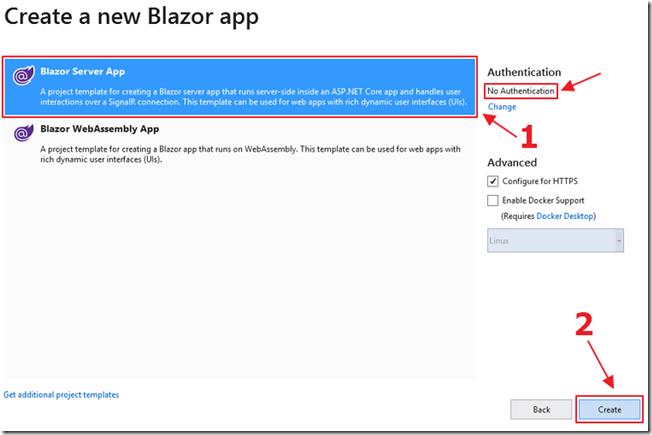
Task: Open the Linux OS dropdown
Action: [x=555, y=240]
